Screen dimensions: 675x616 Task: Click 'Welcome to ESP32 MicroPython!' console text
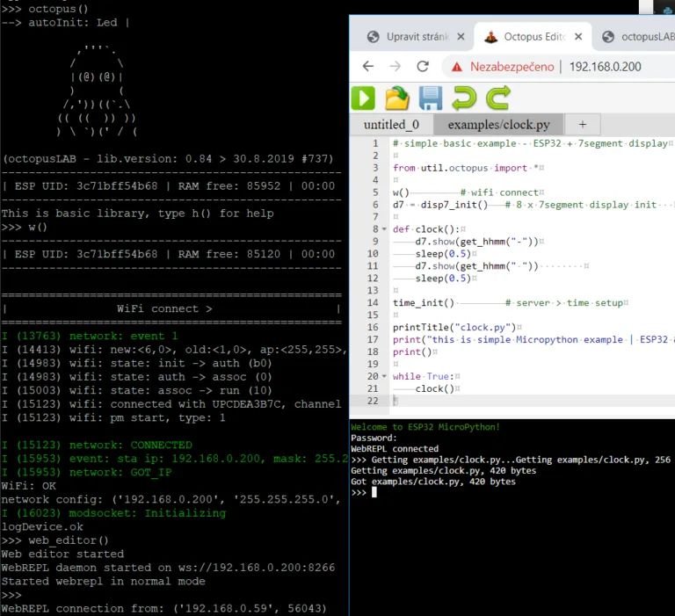pos(425,427)
